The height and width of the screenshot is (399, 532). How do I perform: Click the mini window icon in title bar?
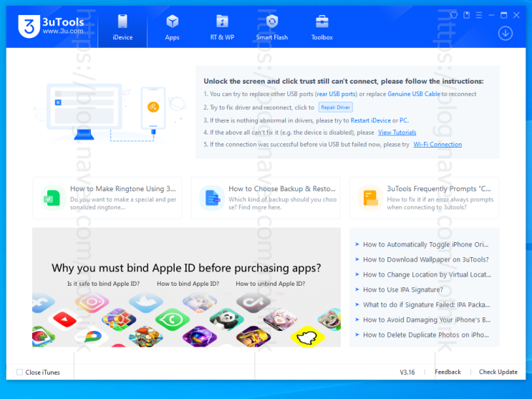pyautogui.click(x=467, y=15)
